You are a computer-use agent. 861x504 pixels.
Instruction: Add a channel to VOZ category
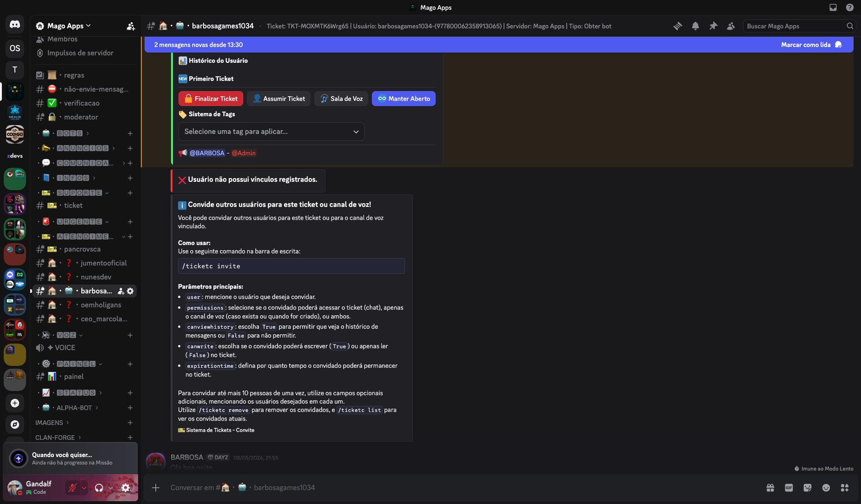(x=130, y=335)
